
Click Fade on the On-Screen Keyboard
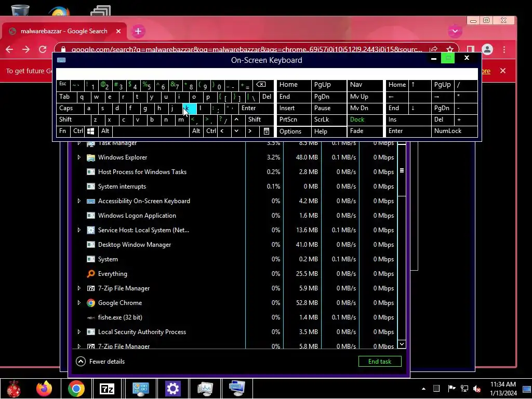pos(365,131)
